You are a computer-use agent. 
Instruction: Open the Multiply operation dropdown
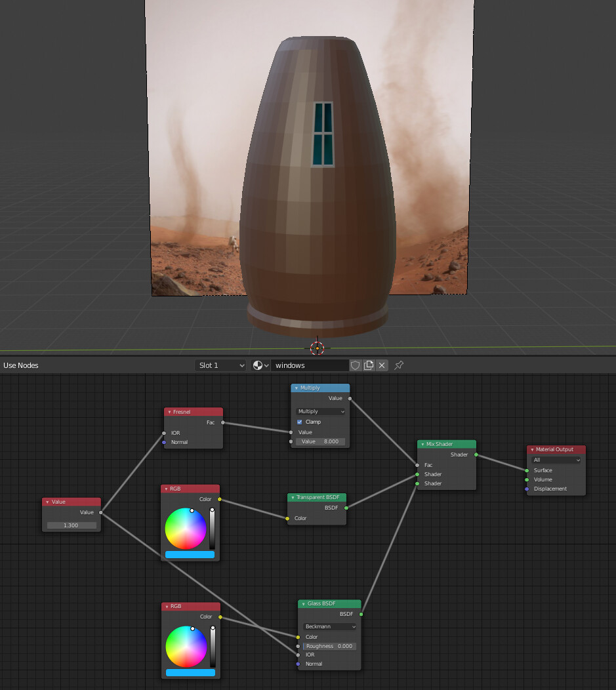tap(319, 411)
